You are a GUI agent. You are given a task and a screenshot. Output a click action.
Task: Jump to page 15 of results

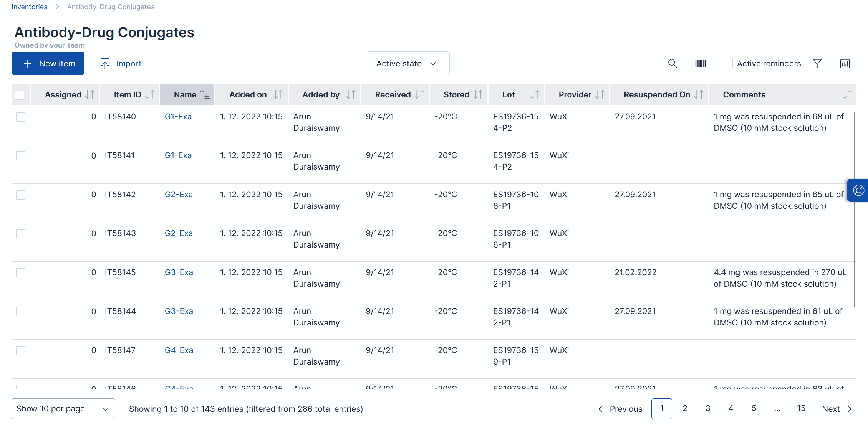[x=801, y=409]
